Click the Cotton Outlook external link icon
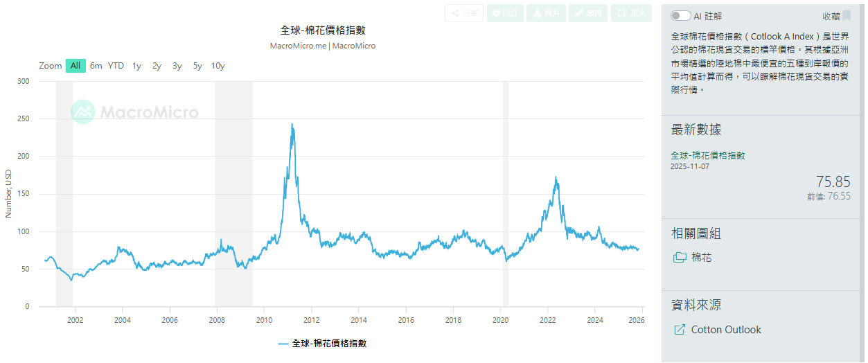Image resolution: width=868 pixels, height=363 pixels. tap(680, 330)
